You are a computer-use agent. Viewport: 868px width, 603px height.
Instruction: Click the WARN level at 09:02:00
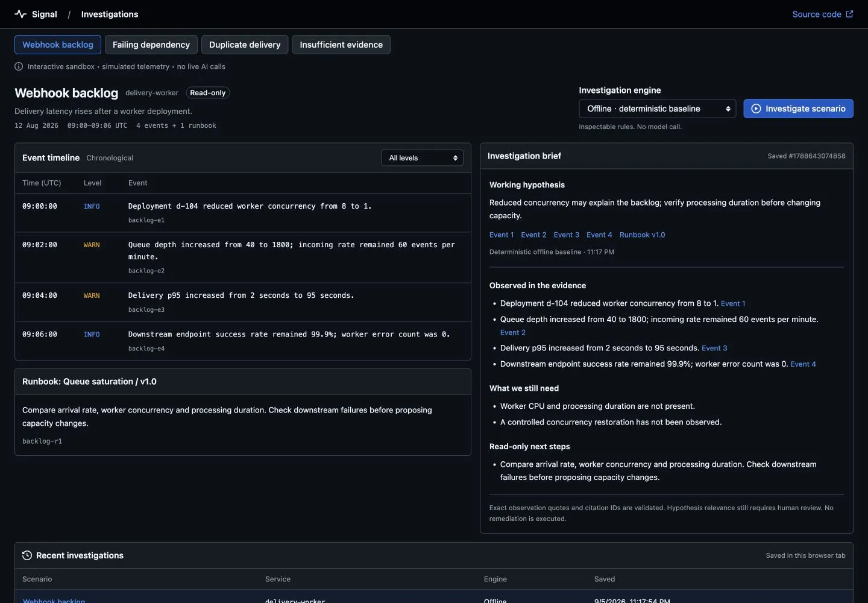click(x=92, y=245)
